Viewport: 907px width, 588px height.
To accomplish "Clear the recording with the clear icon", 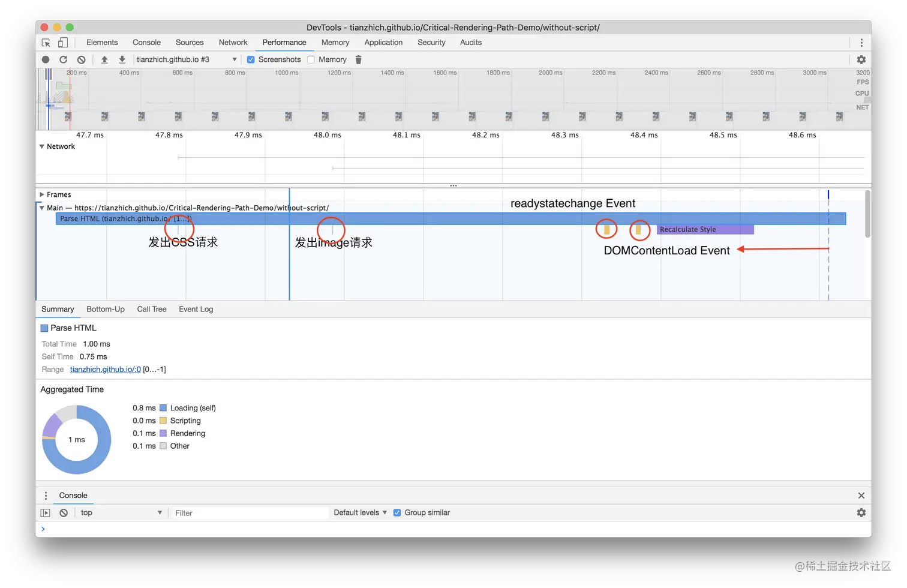I will coord(81,59).
